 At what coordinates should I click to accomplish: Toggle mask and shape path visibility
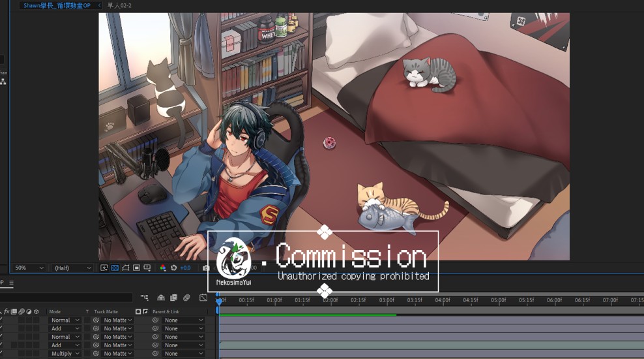[125, 268]
